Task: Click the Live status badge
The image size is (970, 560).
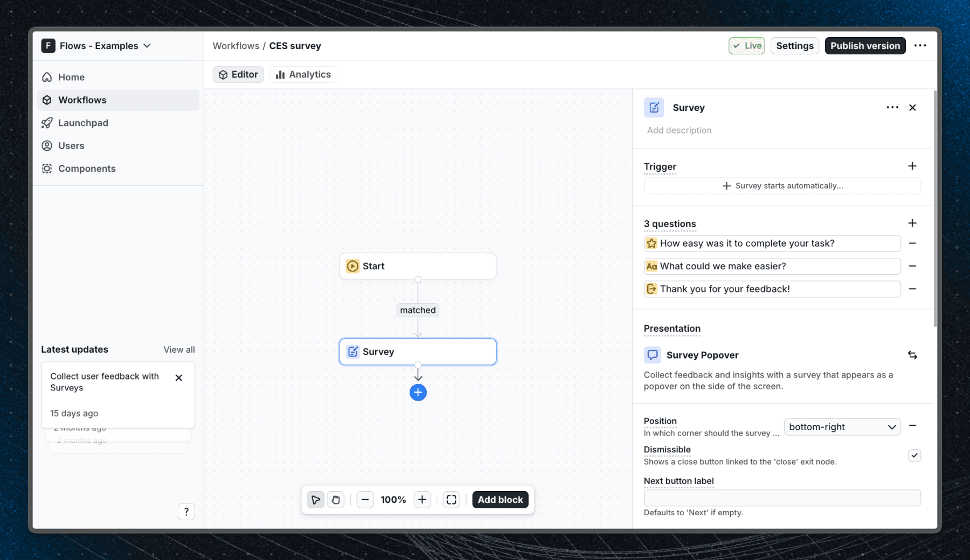Action: point(746,46)
